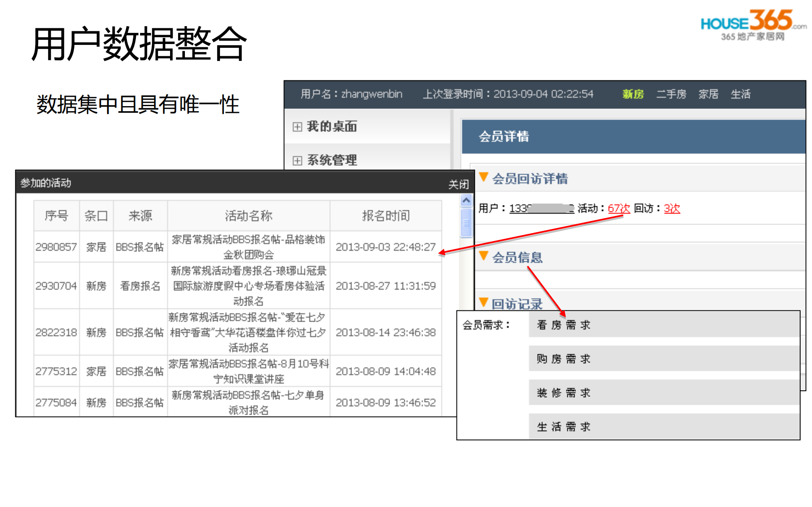Select 二手房 in the top navigation
Viewport: 812px width, 507px height.
point(671,94)
